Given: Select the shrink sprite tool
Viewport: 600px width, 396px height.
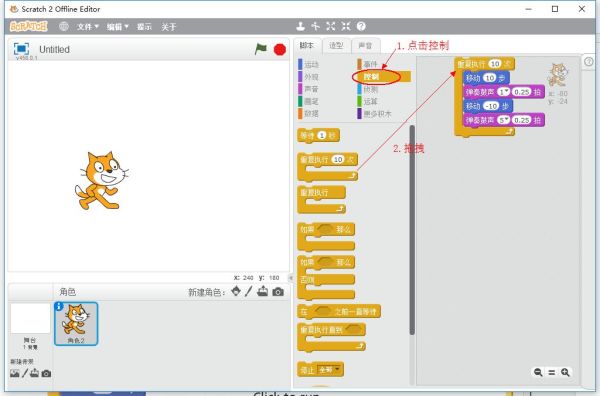Looking at the screenshot, I should pos(346,26).
